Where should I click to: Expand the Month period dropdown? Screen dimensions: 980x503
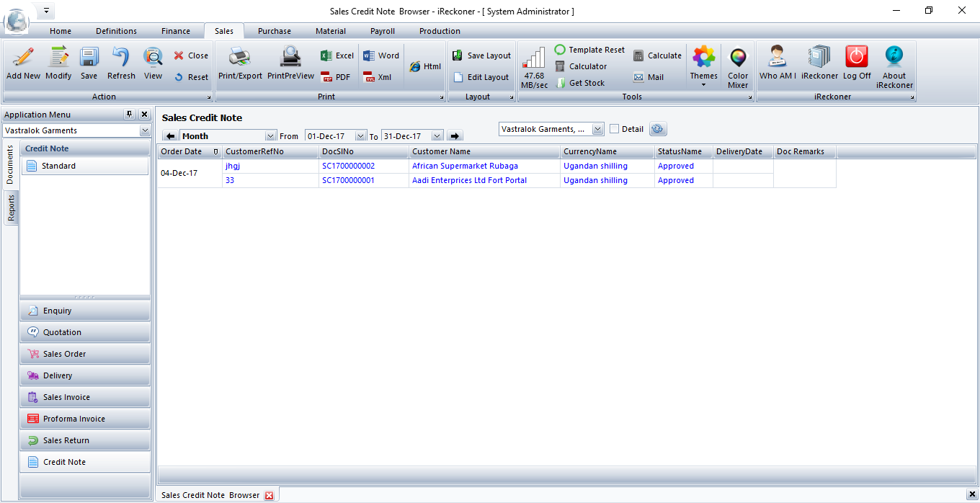[271, 136]
